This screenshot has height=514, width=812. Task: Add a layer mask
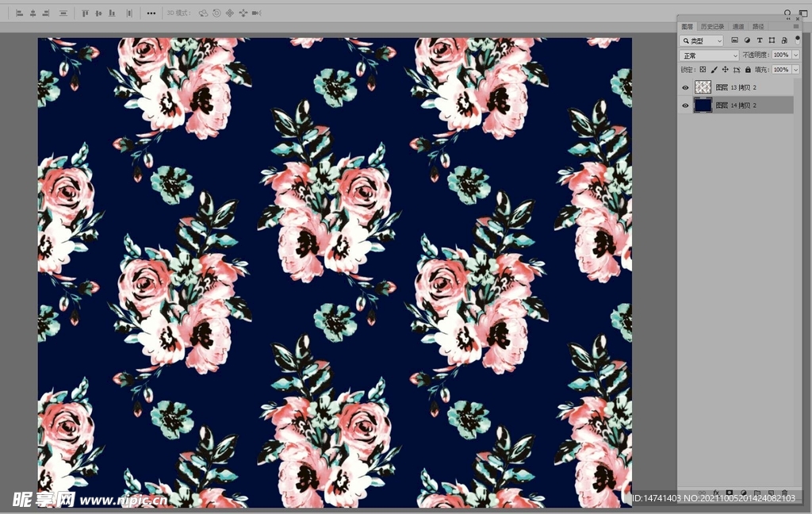point(730,493)
